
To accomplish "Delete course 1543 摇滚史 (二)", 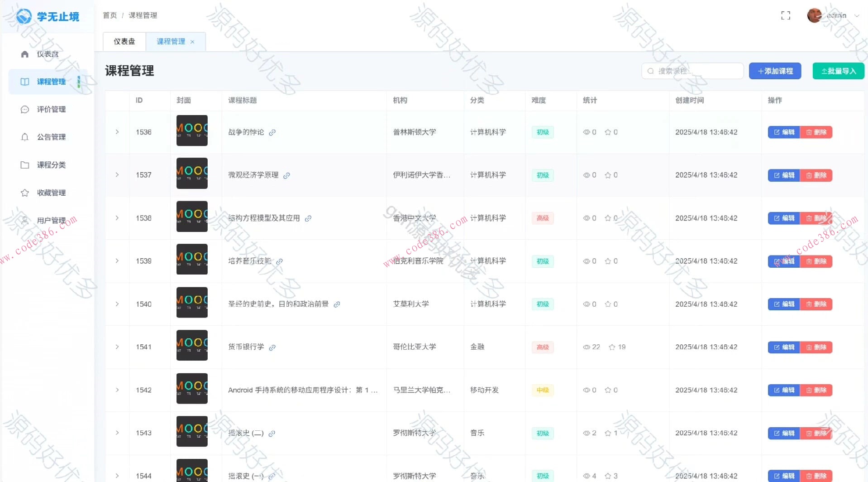I will (817, 433).
